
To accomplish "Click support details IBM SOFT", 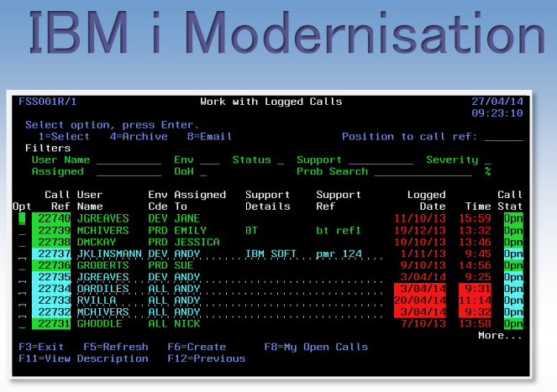I will [271, 253].
